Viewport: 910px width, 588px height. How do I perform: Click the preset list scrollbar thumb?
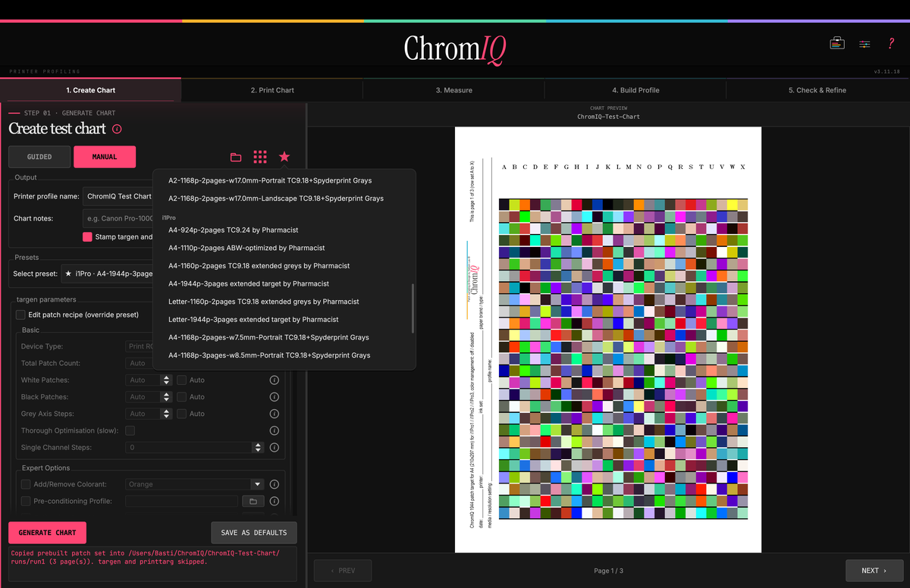click(413, 308)
